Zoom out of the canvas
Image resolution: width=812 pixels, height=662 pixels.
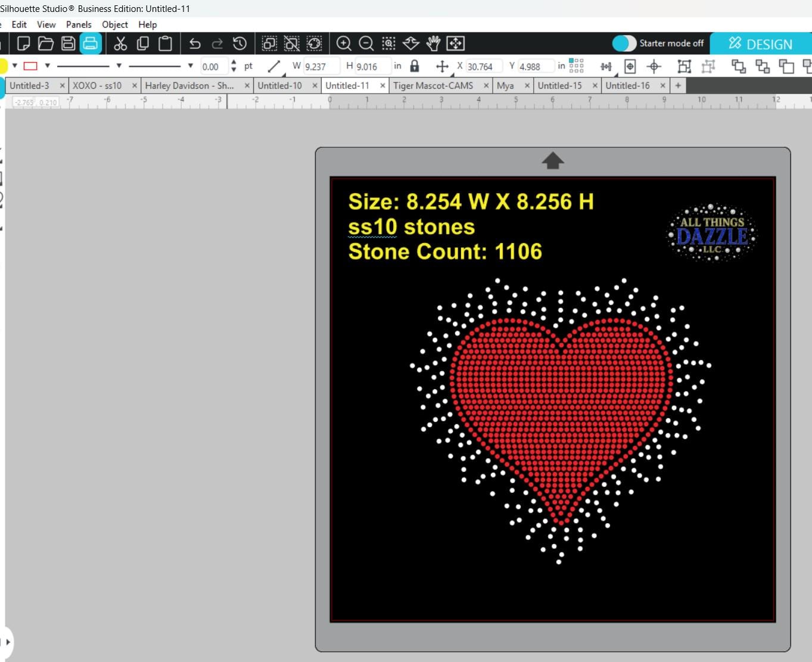366,43
